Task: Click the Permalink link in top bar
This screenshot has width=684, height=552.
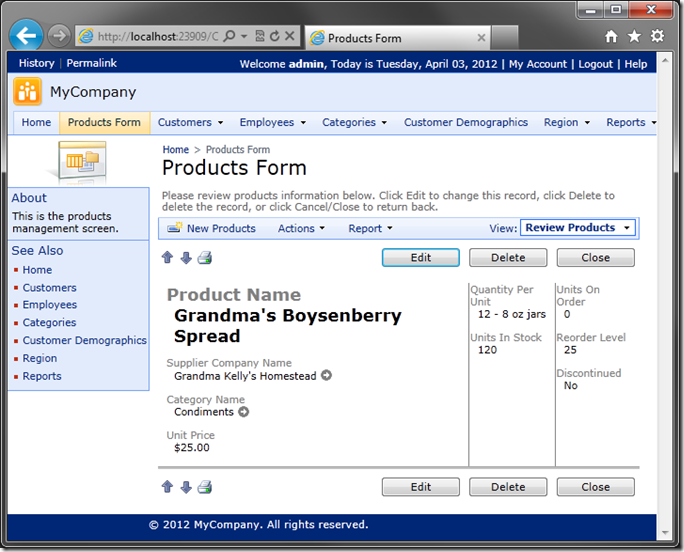Action: 92,63
